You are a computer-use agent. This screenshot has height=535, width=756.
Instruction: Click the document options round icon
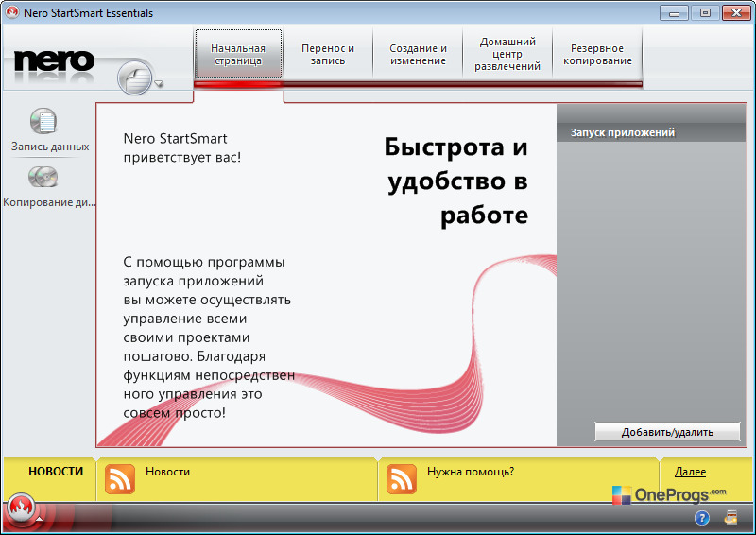[134, 78]
